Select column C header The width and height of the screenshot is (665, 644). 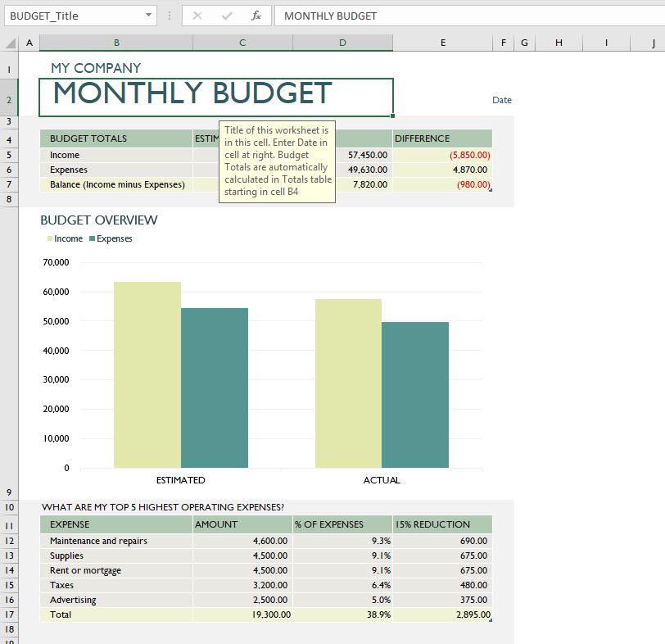(x=242, y=43)
